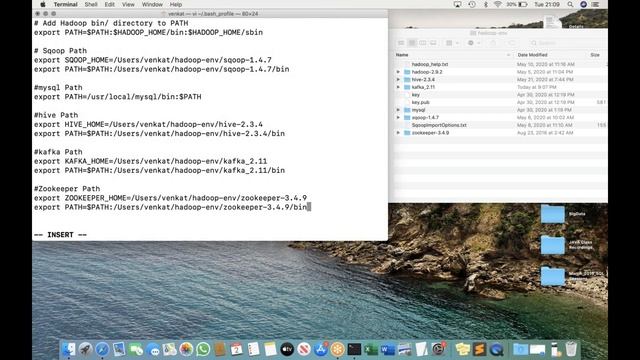The image size is (640, 360).
Task: Expand hive-2.3.4 folder in Finder
Action: tap(398, 80)
